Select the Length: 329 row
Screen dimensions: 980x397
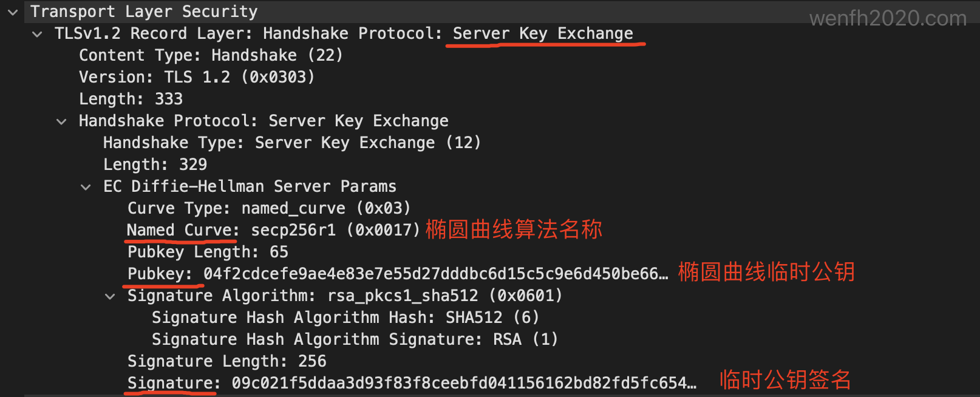pyautogui.click(x=155, y=164)
